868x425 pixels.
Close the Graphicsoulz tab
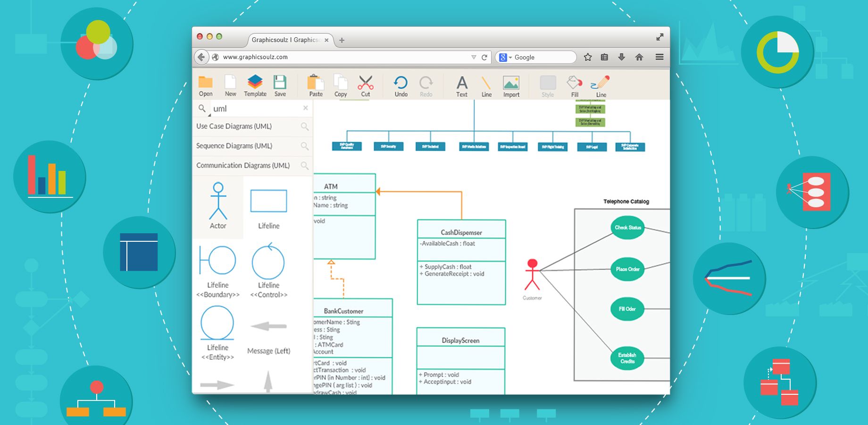326,40
